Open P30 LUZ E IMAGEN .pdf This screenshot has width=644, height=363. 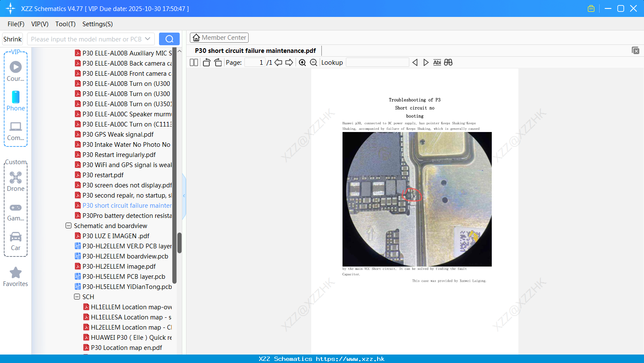(116, 236)
